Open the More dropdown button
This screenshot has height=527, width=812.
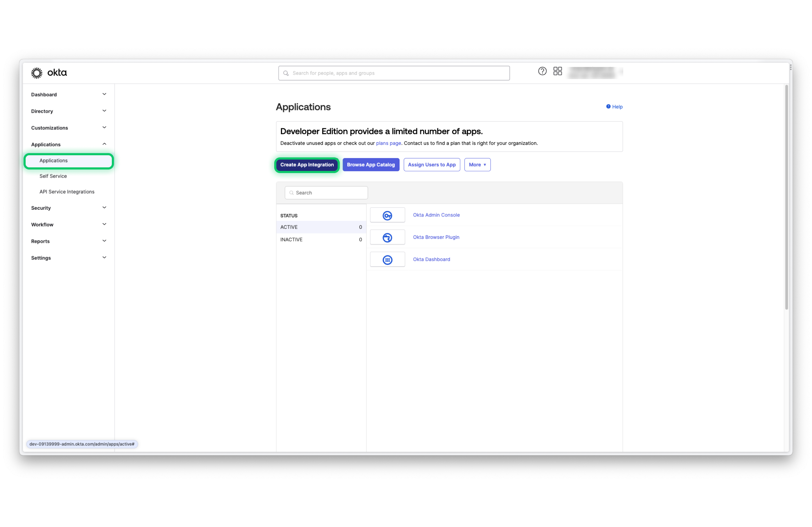coord(477,165)
